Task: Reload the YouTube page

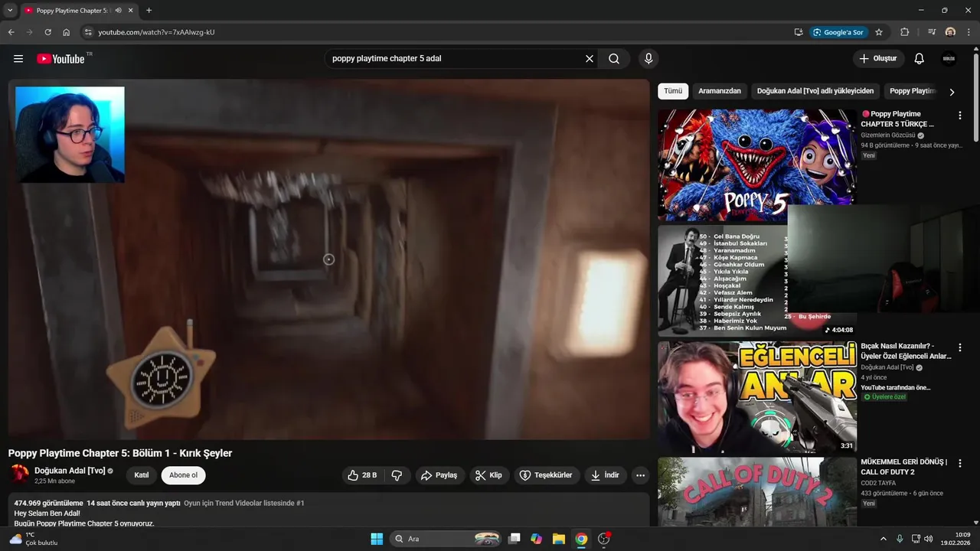Action: pyautogui.click(x=47, y=32)
